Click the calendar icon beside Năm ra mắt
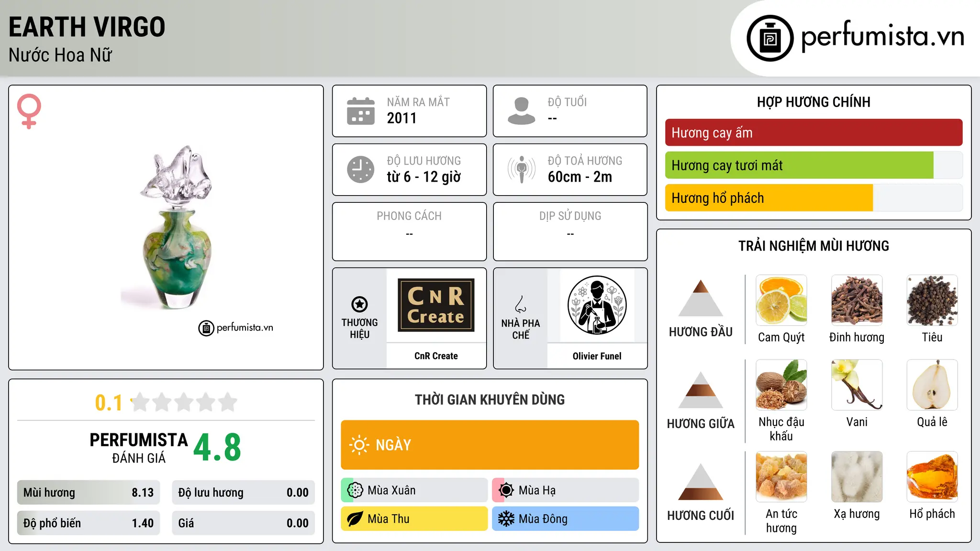Viewport: 980px width, 551px height. (x=361, y=111)
